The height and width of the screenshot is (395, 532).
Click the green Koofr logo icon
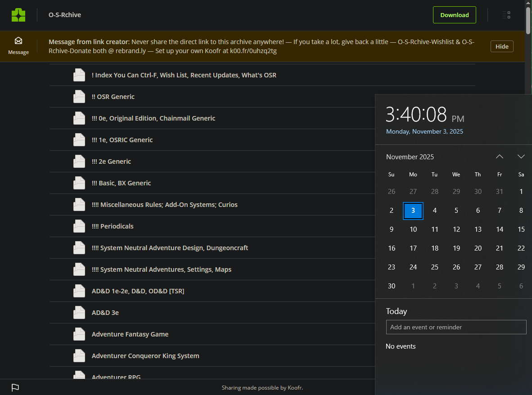pos(18,15)
